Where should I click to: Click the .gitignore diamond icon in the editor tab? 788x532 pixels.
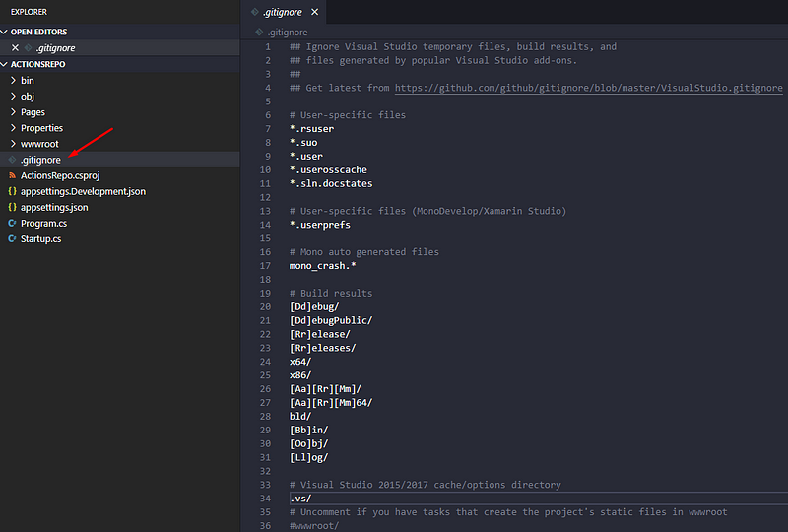coord(255,12)
